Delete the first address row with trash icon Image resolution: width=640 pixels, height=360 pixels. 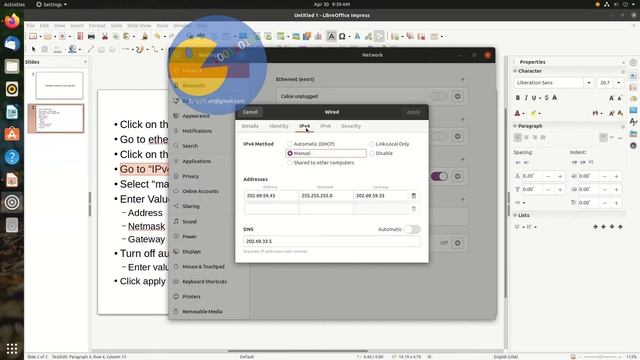click(x=413, y=196)
